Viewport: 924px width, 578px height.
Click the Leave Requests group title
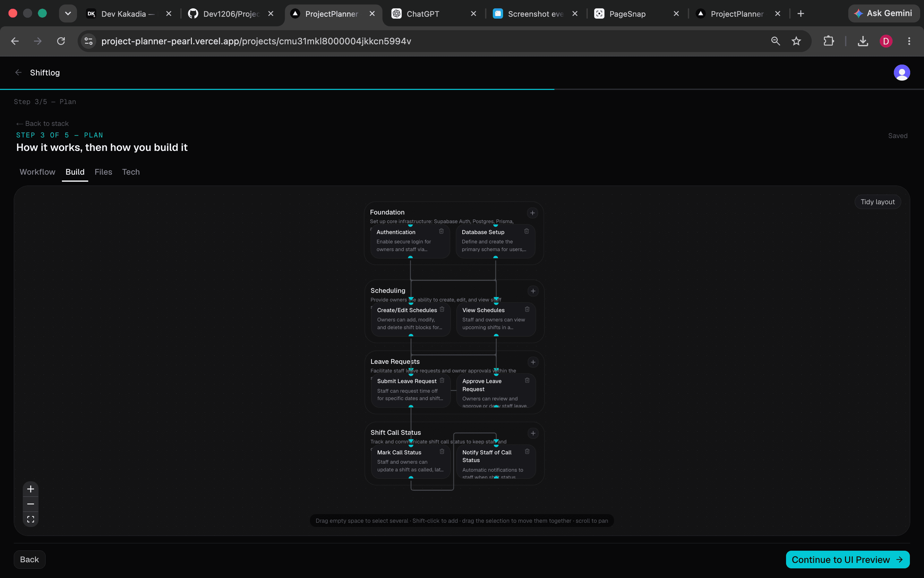[395, 362]
